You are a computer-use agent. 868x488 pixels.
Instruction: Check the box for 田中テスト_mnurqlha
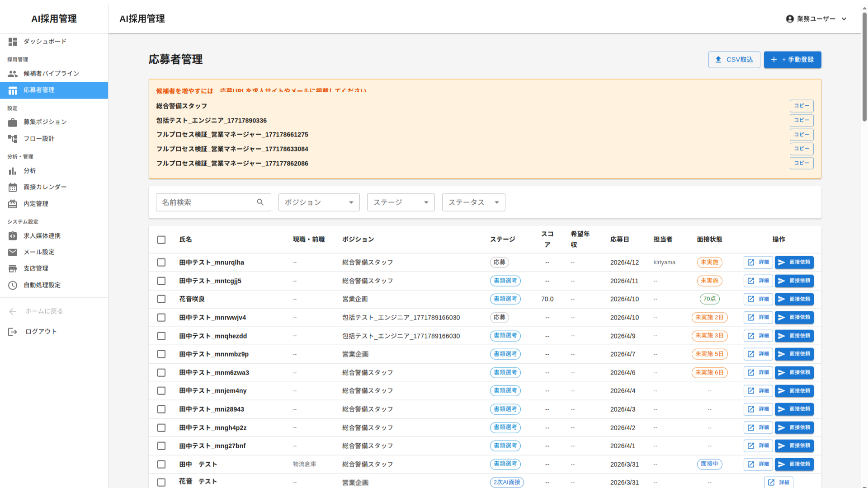pos(161,263)
